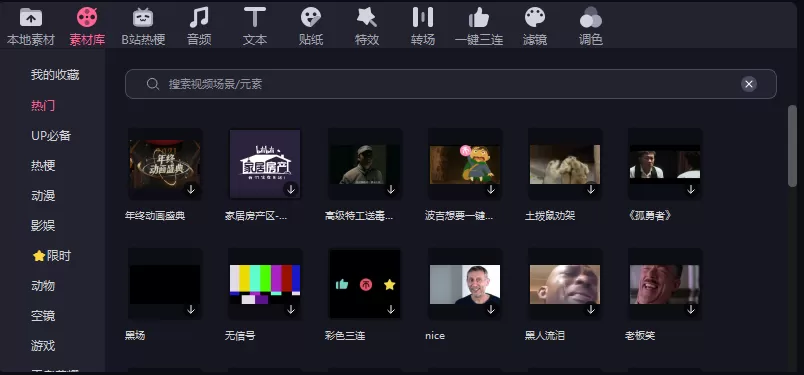Viewport: 804px width, 375px height.
Task: Select the B站热梗 TV icon
Action: click(x=143, y=18)
